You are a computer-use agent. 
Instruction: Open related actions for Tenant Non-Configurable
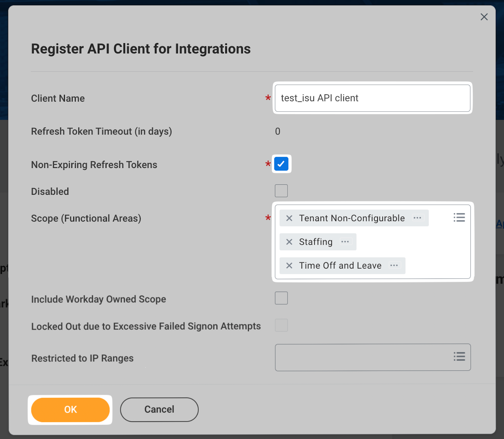coord(417,218)
